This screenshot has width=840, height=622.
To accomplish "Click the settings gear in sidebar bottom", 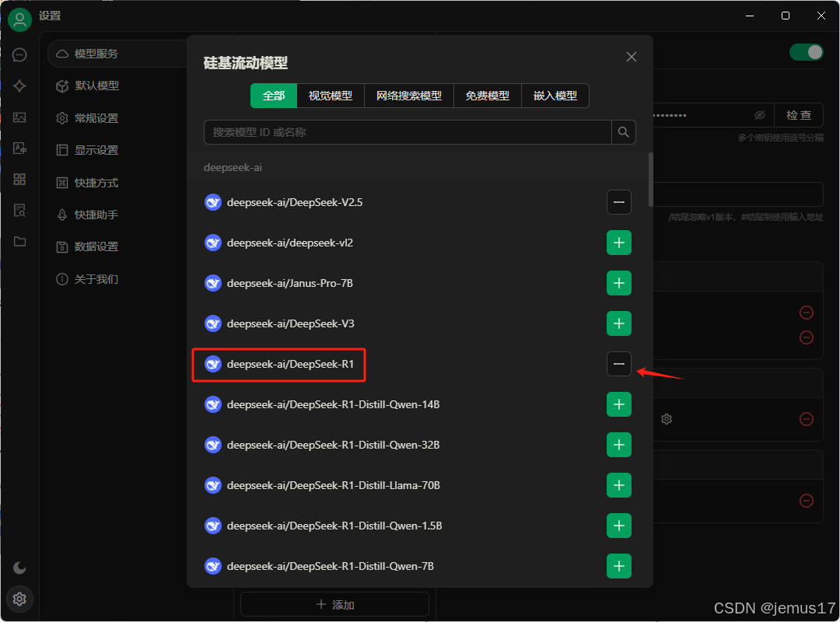I will click(19, 599).
